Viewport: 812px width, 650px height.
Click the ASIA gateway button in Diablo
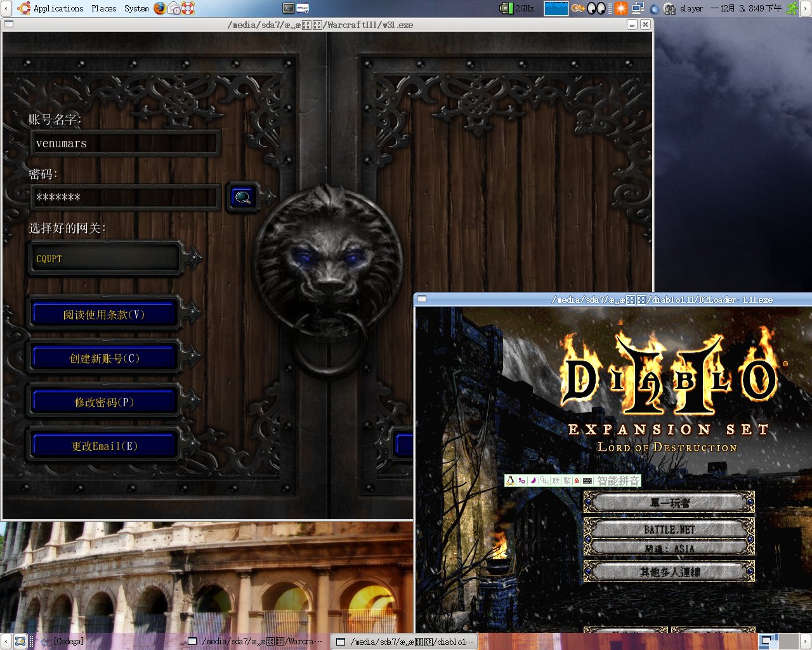[669, 548]
